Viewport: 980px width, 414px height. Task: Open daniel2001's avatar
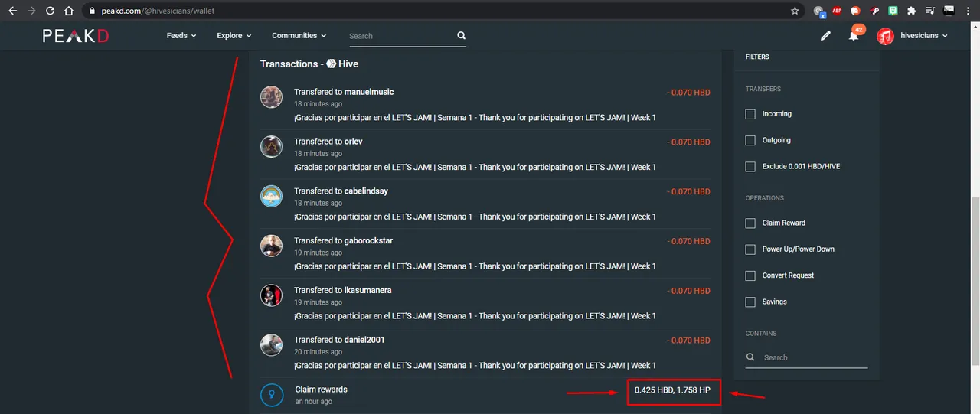(x=271, y=345)
